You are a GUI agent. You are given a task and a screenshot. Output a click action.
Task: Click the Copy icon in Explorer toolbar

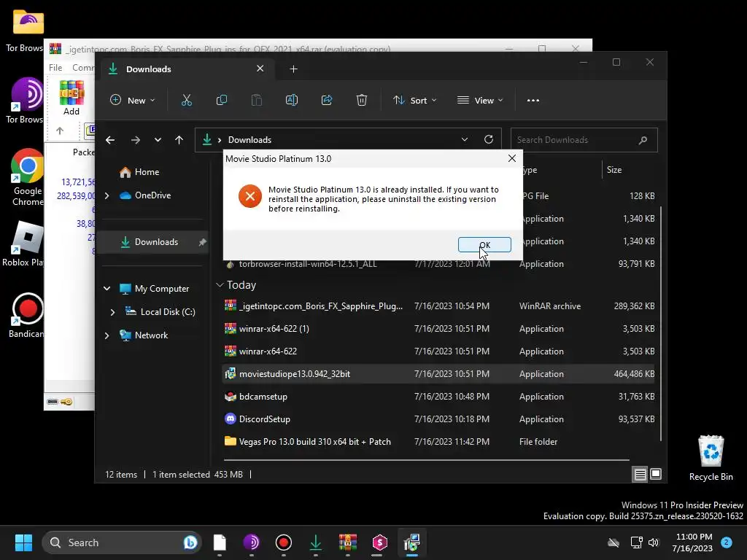point(222,100)
